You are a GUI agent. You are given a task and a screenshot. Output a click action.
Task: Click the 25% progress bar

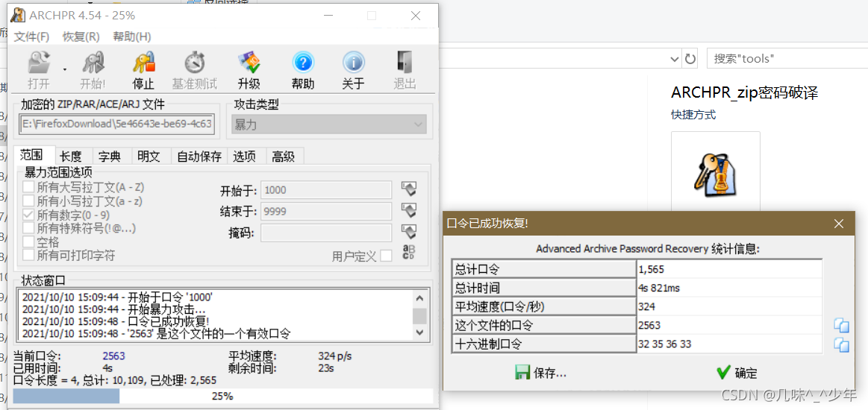(222, 396)
